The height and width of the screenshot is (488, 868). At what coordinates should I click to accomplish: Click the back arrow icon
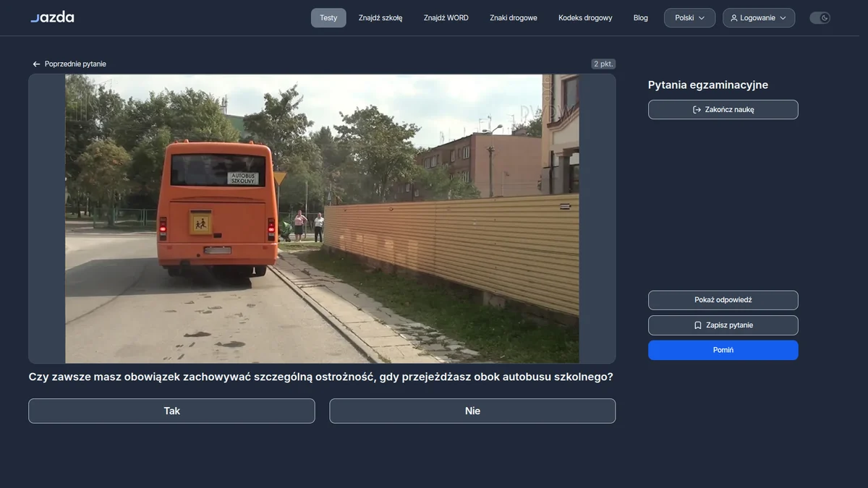(x=36, y=64)
